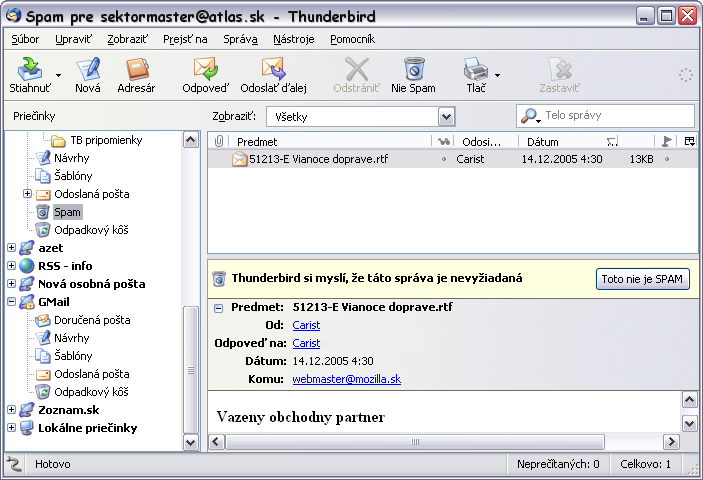Click the message body horizontal scrollbar thumb
Viewport: 703px width, 480px height.
pos(415,442)
